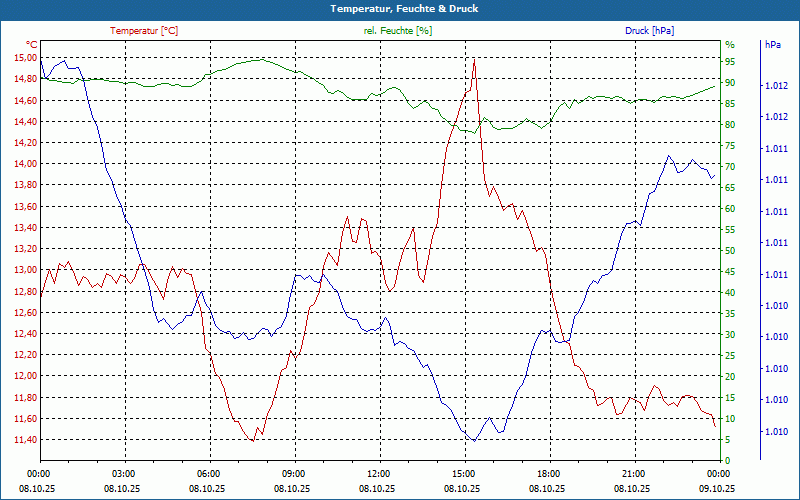Click the green '90' humidity axis value
The width and height of the screenshot is (800, 500).
pyautogui.click(x=730, y=83)
